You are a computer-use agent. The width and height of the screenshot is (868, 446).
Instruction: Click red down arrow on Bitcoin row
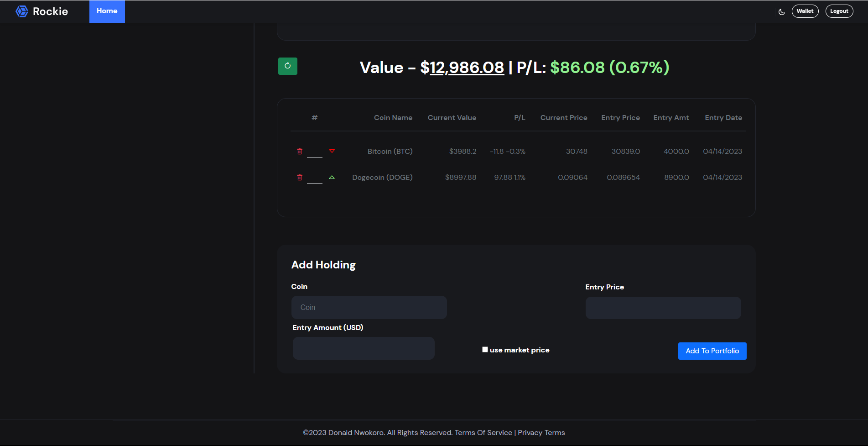click(332, 151)
